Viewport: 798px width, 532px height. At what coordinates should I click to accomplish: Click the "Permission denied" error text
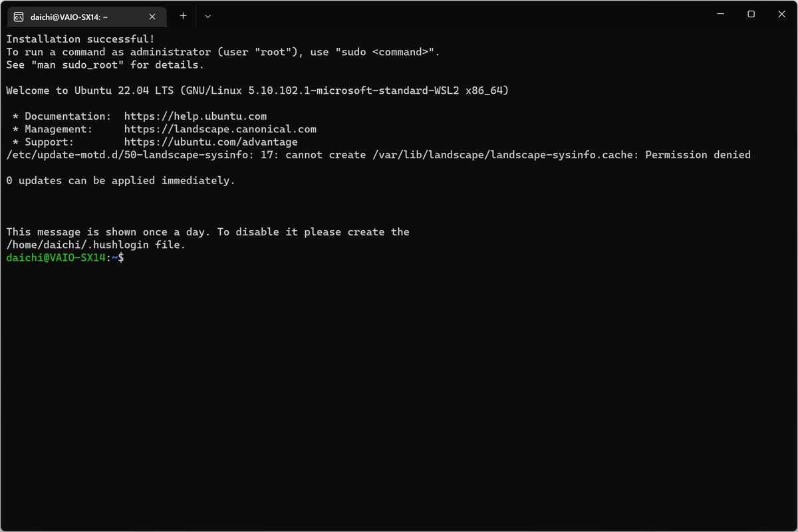point(698,155)
